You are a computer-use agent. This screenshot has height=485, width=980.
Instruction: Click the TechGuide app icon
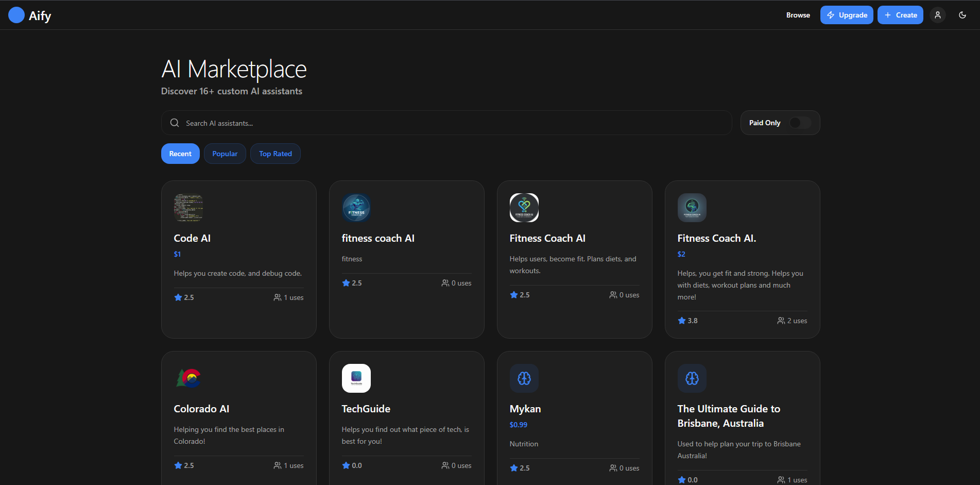[x=356, y=378]
